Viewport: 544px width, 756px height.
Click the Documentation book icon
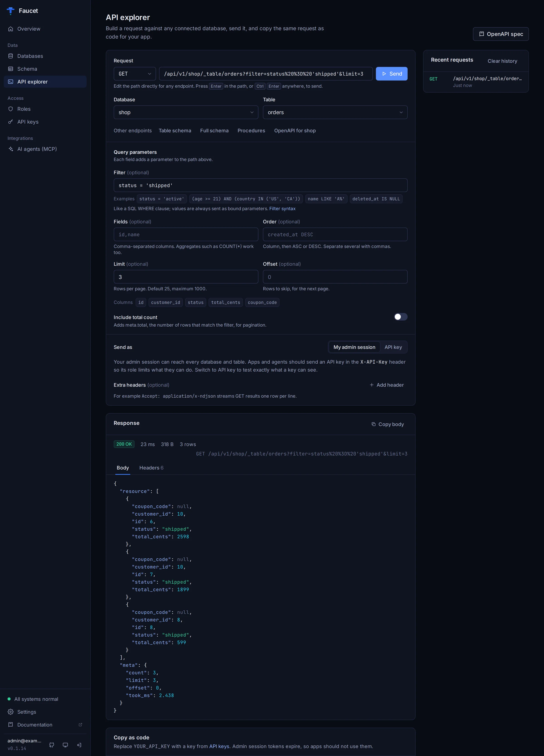11,725
